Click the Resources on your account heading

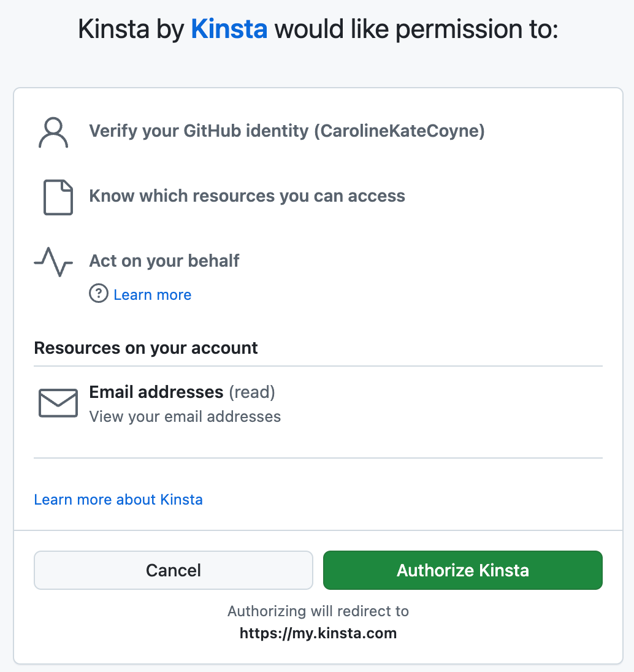tap(146, 348)
